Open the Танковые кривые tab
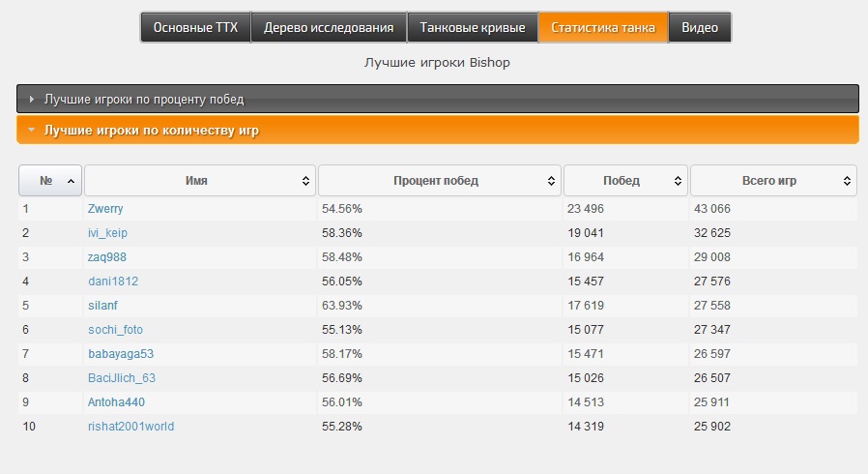 click(473, 27)
